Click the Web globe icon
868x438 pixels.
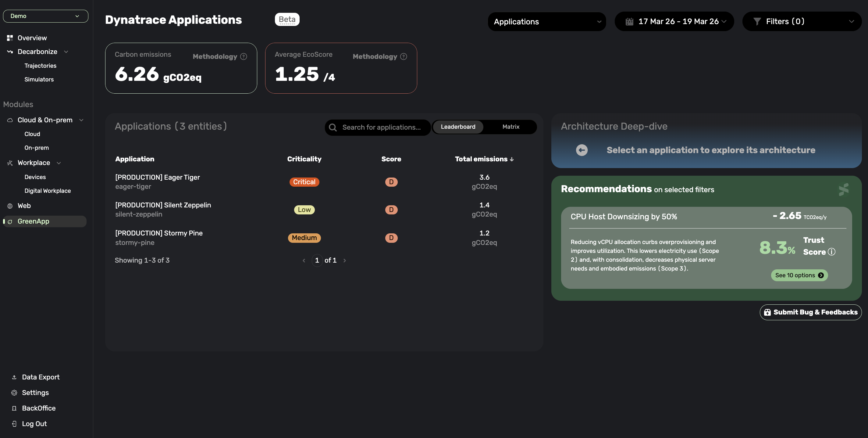click(x=10, y=206)
